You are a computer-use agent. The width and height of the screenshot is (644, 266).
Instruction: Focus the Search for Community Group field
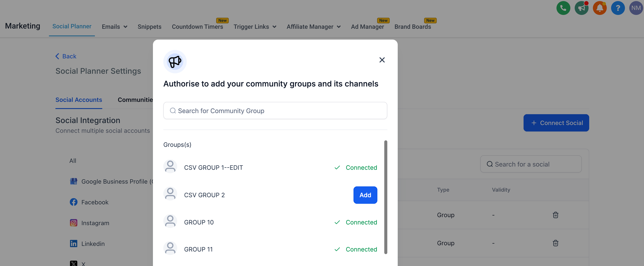(x=275, y=111)
